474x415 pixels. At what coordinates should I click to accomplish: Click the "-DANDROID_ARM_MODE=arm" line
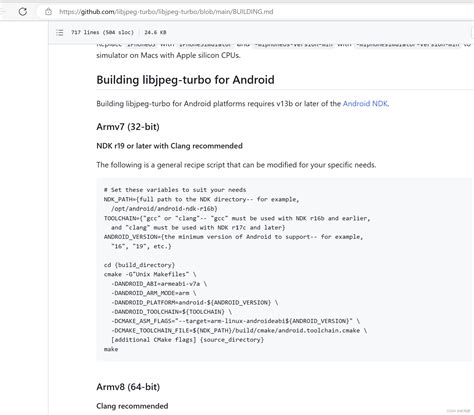tap(154, 293)
